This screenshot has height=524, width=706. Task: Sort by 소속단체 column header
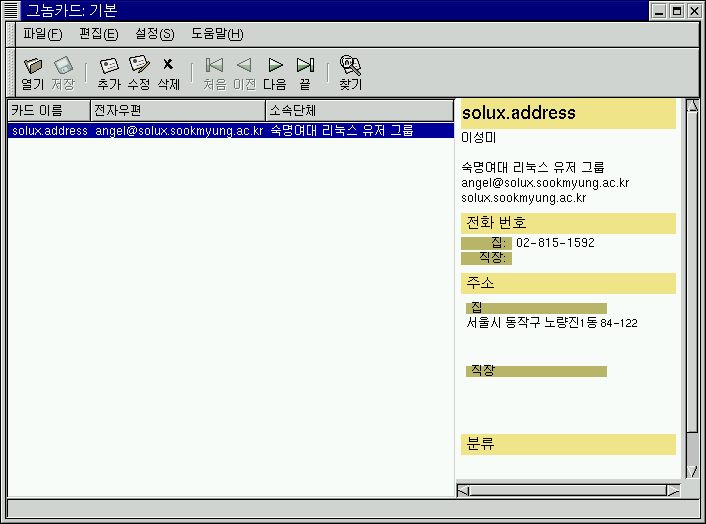click(360, 111)
